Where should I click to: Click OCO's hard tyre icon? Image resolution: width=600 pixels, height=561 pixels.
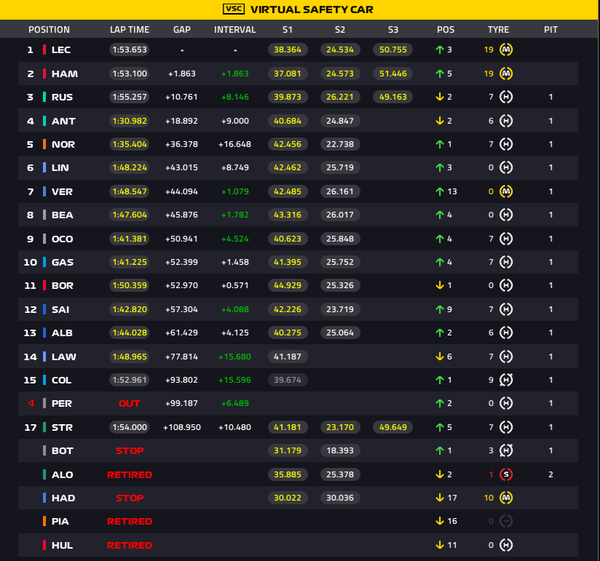[506, 239]
